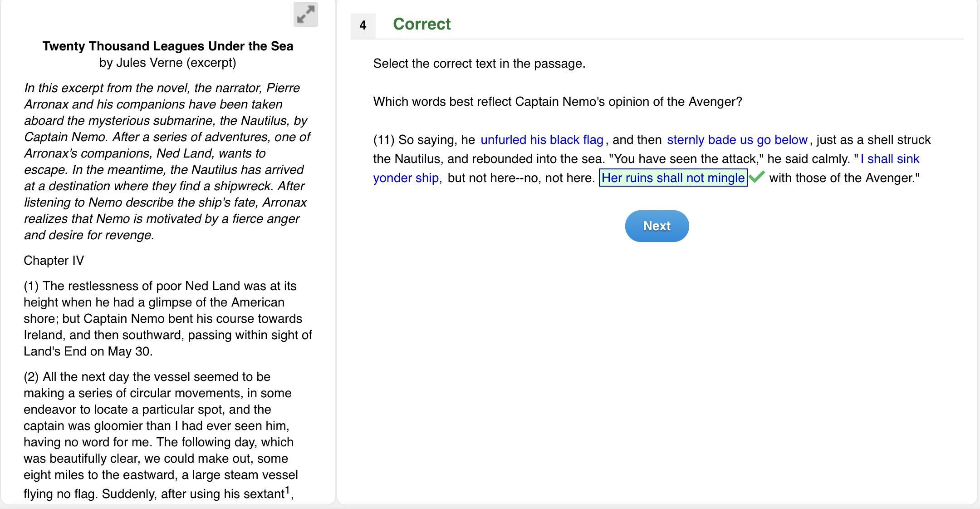Image resolution: width=980 pixels, height=509 pixels.
Task: Click the "Chapter IV" heading
Action: [54, 261]
